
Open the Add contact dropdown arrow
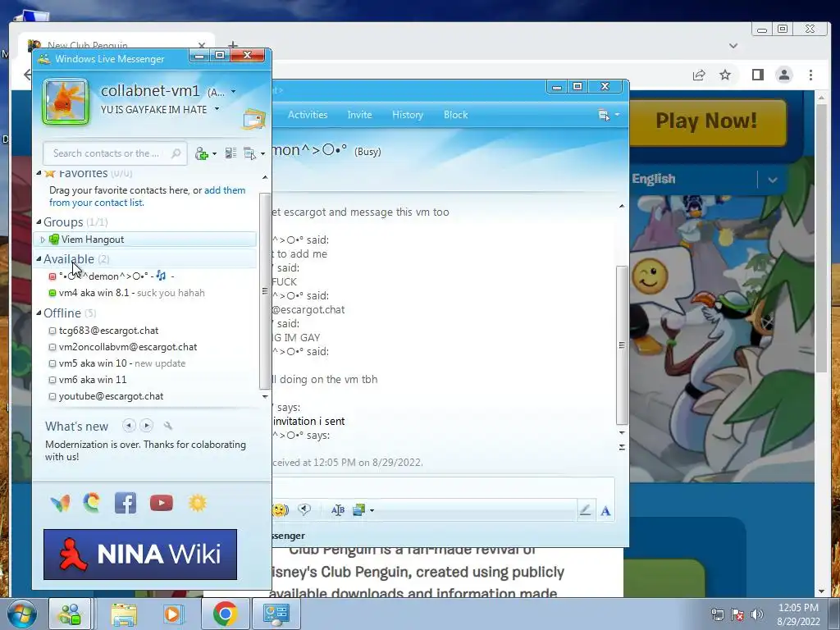[x=215, y=153]
